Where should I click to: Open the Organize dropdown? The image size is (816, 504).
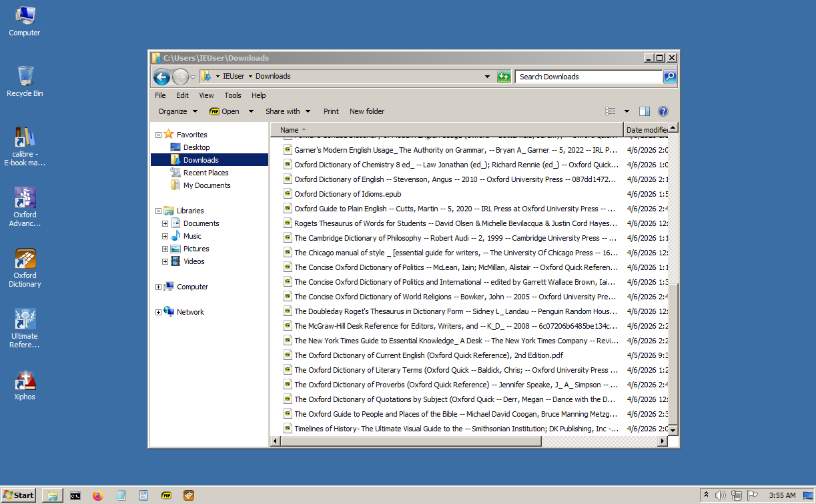click(177, 111)
